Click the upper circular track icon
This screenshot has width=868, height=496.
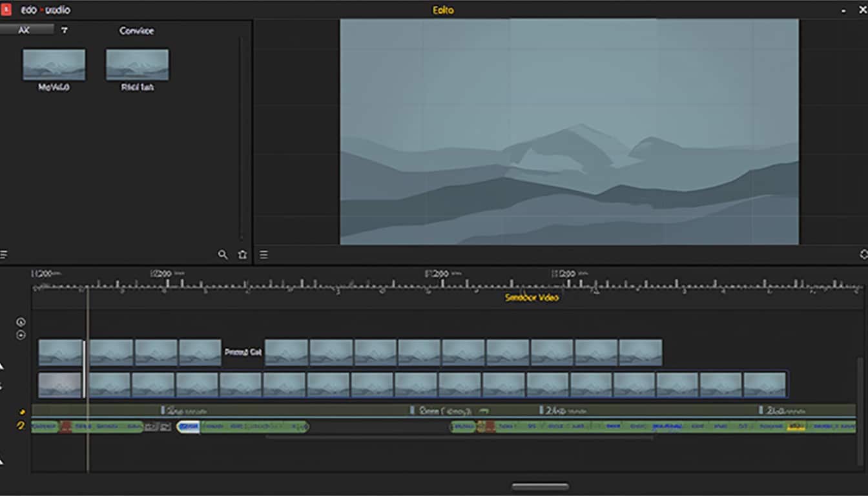[21, 322]
